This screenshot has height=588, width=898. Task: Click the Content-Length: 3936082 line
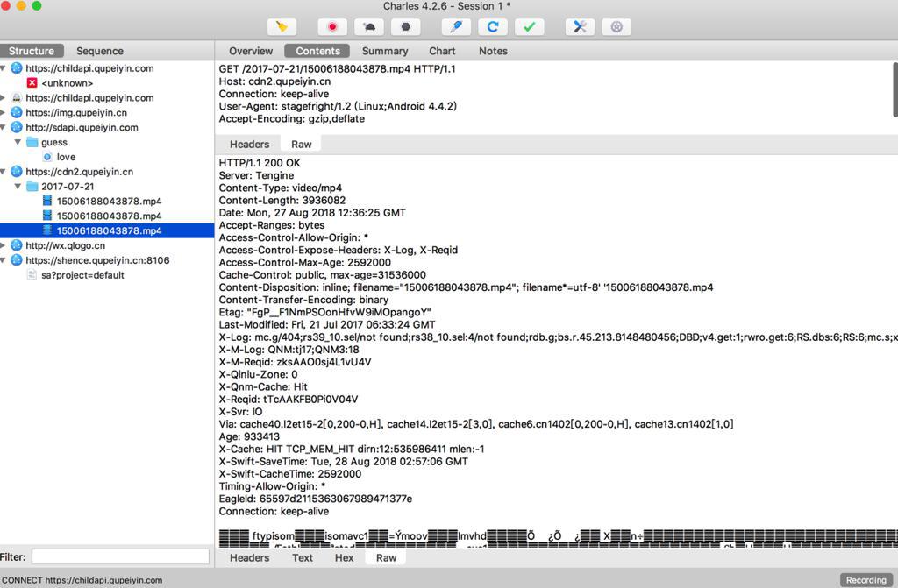tap(282, 201)
